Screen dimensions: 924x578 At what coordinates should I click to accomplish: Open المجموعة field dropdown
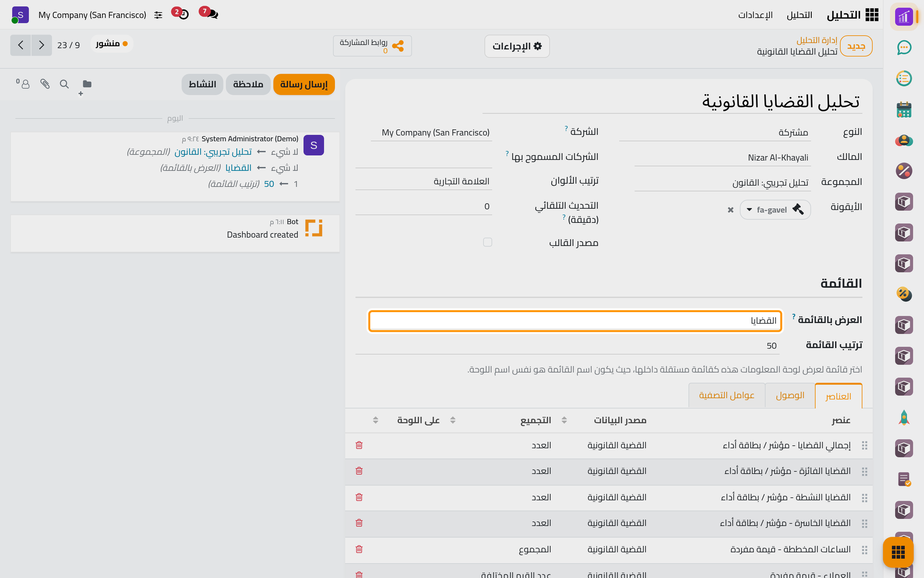(x=722, y=183)
